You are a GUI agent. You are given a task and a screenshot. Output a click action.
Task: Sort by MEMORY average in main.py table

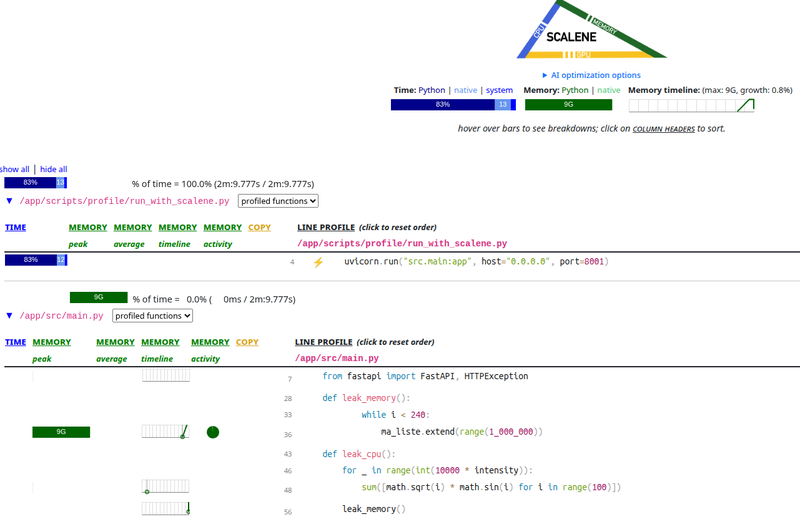(115, 342)
